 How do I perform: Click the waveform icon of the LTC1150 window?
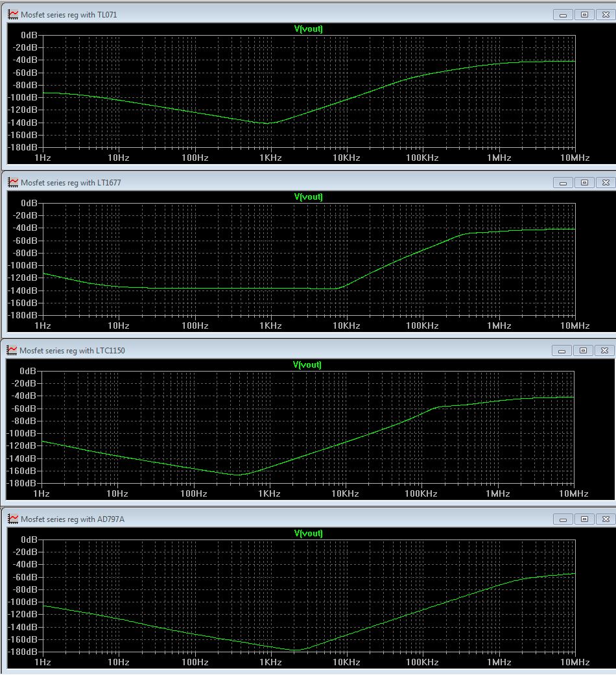click(12, 350)
